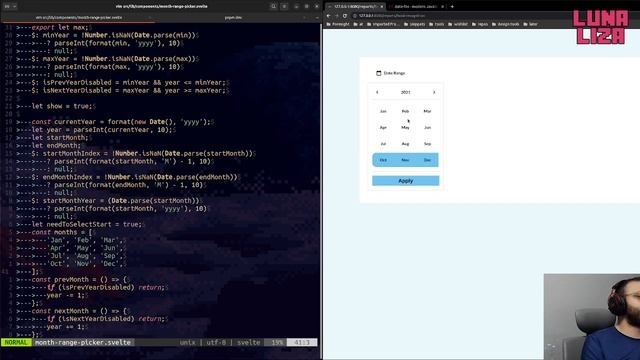Open the tools bookmark folder
The width and height of the screenshot is (640, 360).
tap(436, 24)
